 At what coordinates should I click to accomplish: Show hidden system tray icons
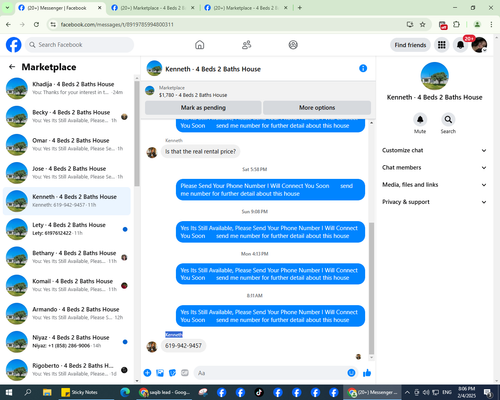(407, 392)
